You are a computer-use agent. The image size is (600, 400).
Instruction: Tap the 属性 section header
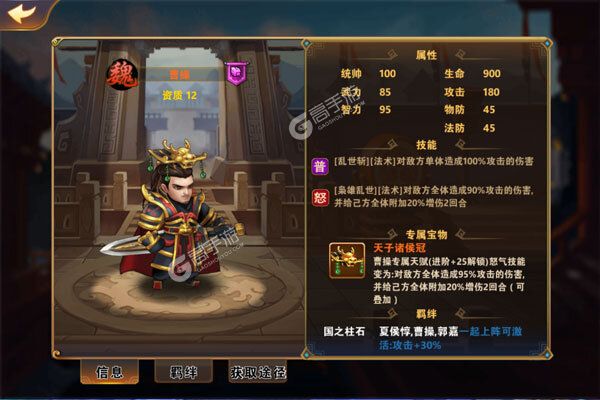(426, 55)
